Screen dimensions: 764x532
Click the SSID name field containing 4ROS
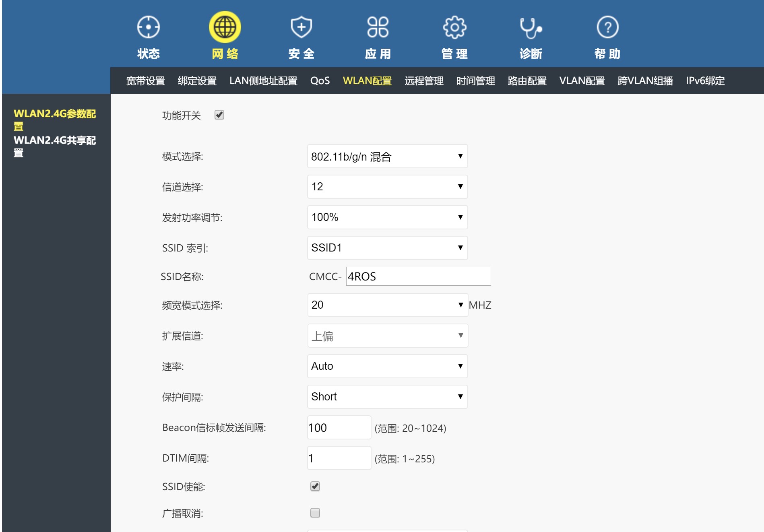coord(418,276)
